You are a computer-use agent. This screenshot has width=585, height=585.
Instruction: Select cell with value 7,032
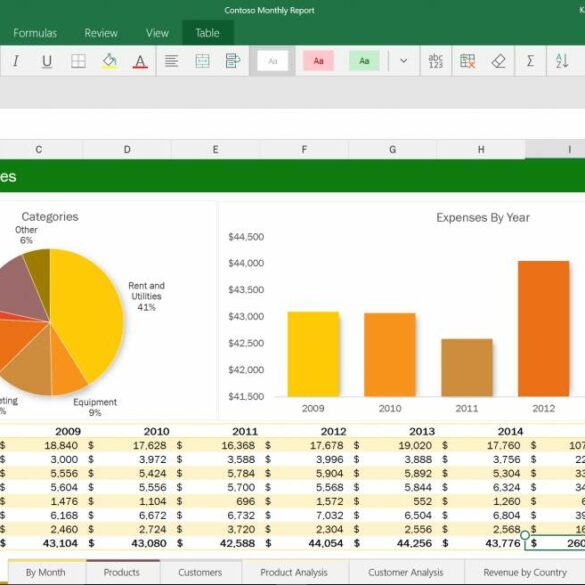[304, 515]
